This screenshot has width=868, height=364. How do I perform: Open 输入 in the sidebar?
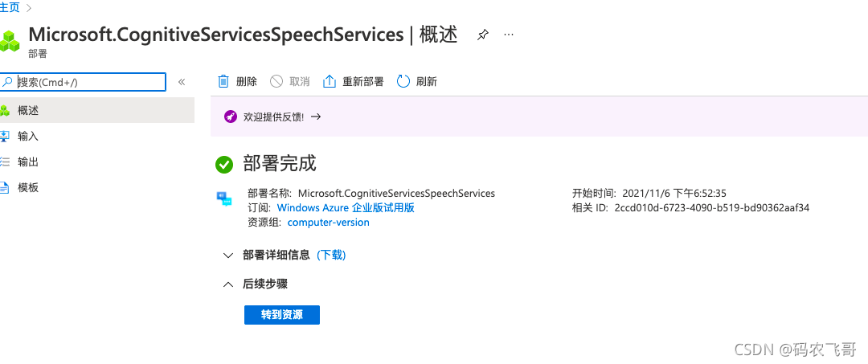(x=28, y=136)
